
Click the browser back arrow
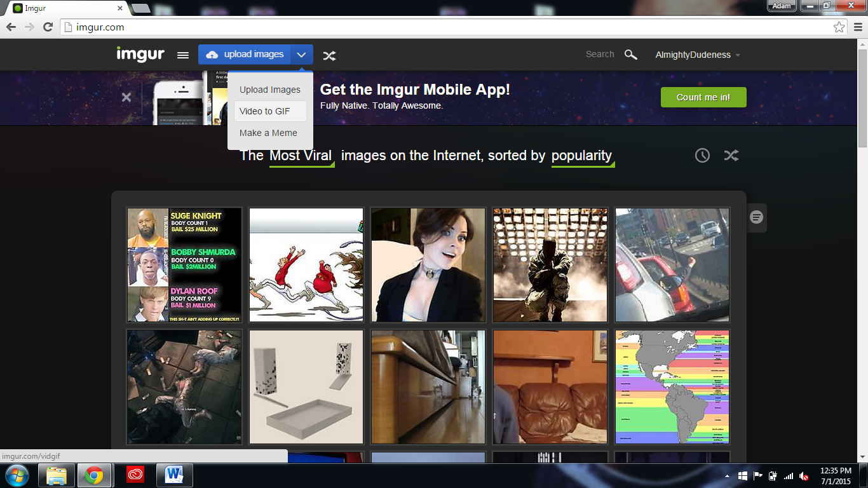(11, 27)
